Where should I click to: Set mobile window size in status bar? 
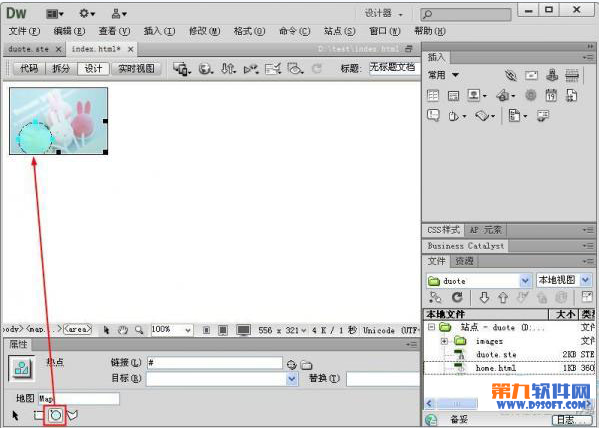point(206,330)
